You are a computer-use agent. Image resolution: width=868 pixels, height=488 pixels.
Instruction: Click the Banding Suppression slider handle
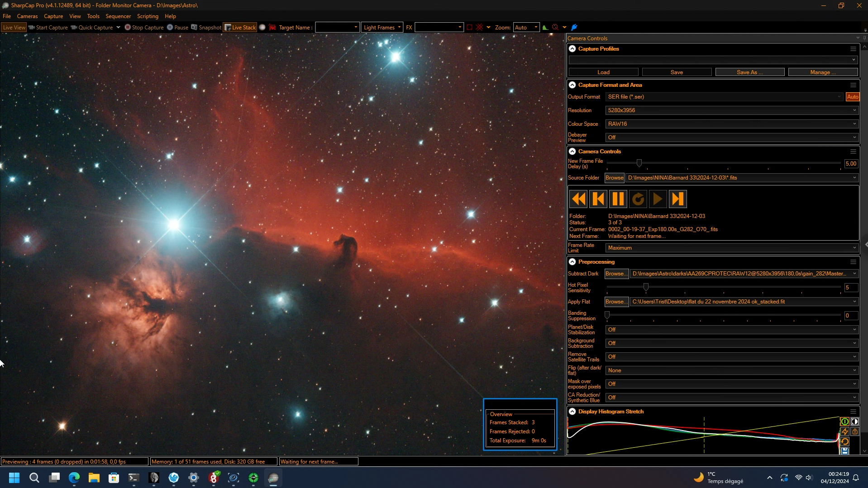[607, 315]
